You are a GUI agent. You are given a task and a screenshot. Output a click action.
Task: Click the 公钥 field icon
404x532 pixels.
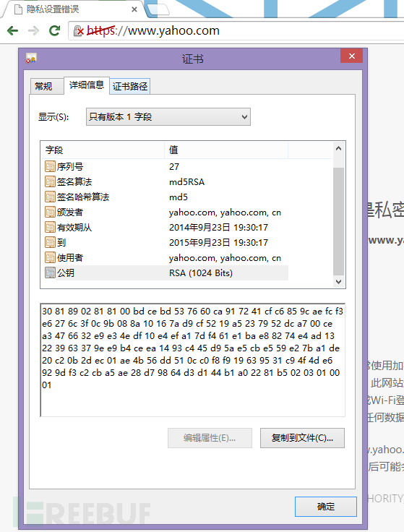50,273
